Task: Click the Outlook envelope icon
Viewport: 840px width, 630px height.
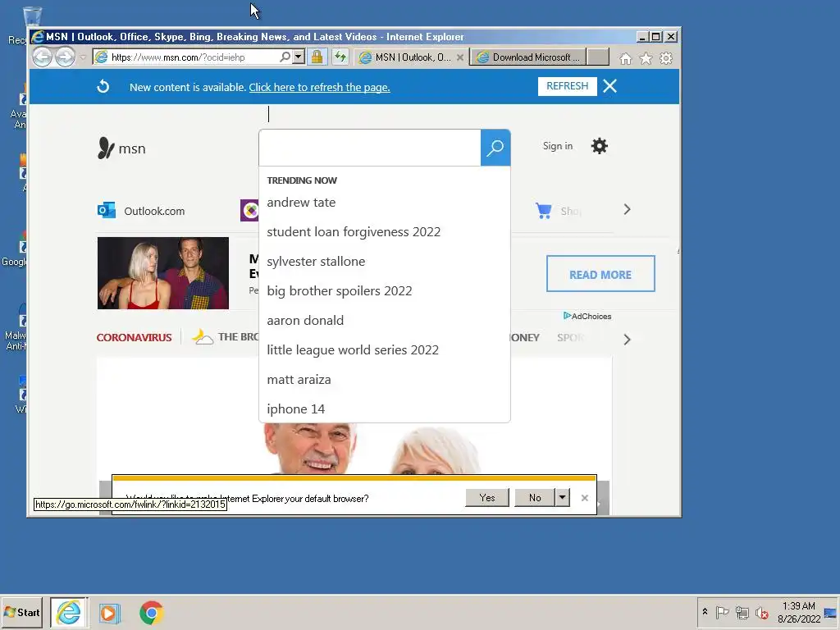Action: point(106,210)
